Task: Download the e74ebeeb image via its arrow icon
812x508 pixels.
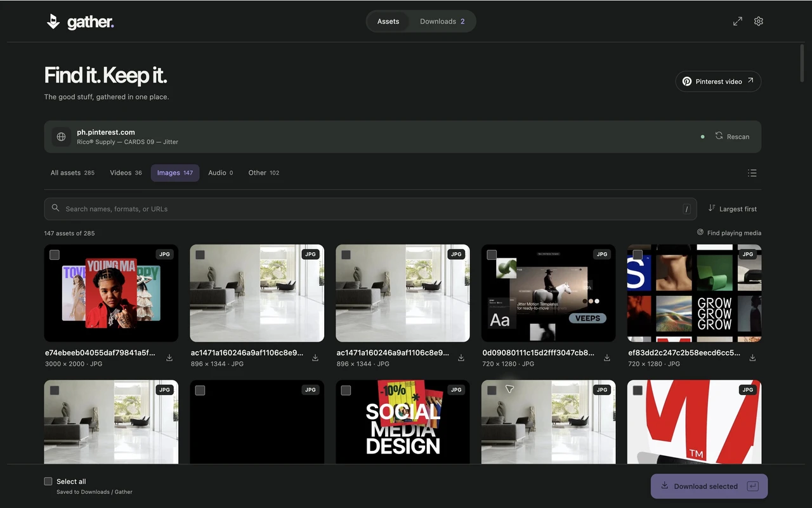Action: (x=169, y=358)
